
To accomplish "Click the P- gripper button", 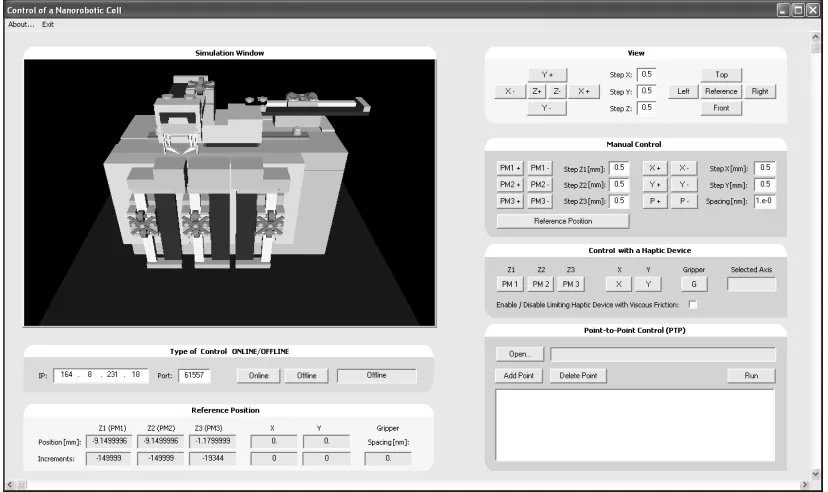I will coord(684,201).
